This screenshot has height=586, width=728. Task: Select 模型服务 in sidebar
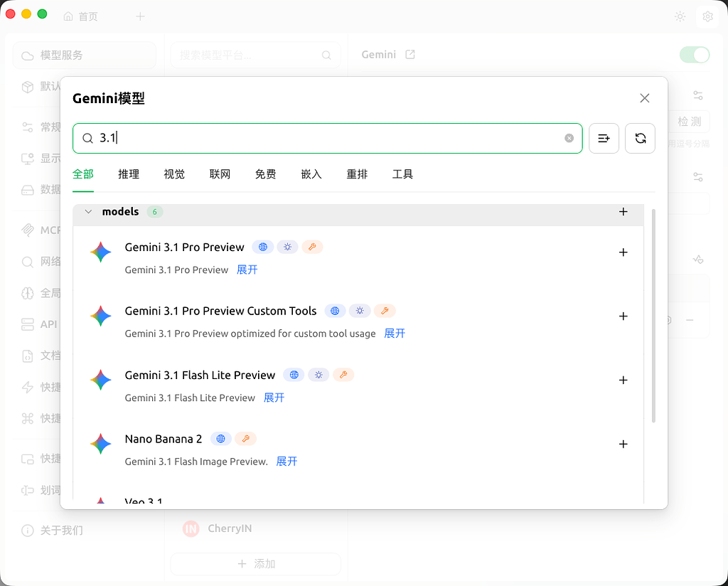85,55
